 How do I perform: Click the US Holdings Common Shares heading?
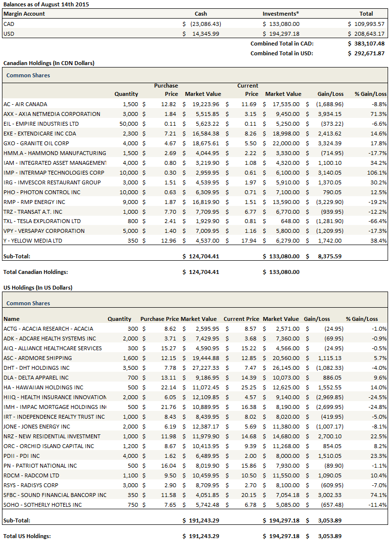[28, 303]
